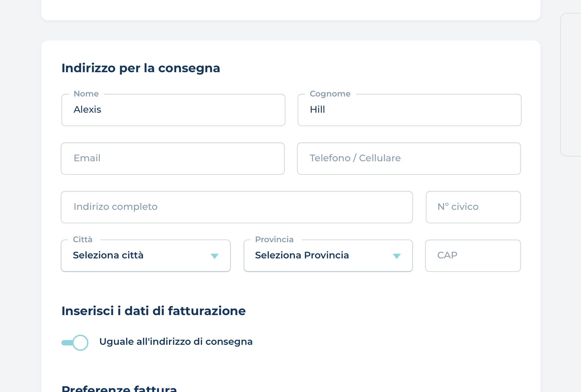Click the 'Inserisci i dati di fatturazione' heading
The width and height of the screenshot is (581, 392).
154,311
